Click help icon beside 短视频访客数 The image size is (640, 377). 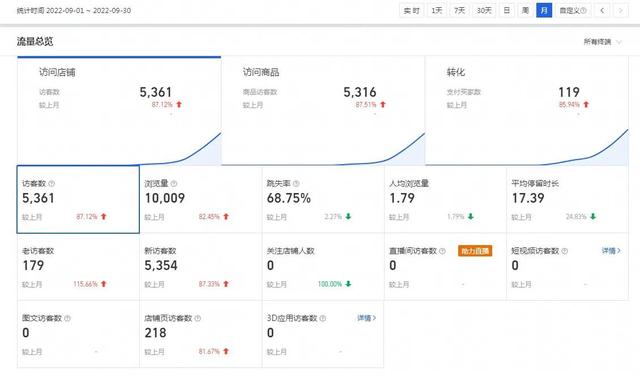pos(564,251)
